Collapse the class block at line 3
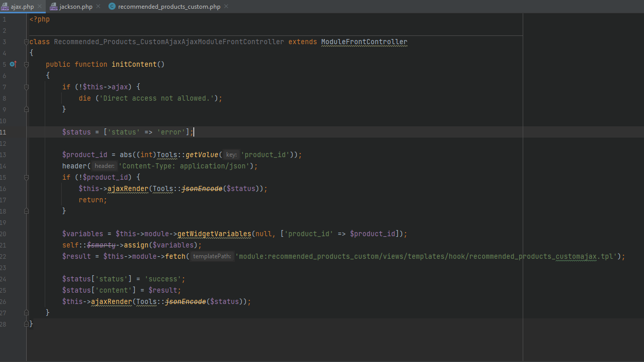This screenshot has width=644, height=362. point(26,42)
